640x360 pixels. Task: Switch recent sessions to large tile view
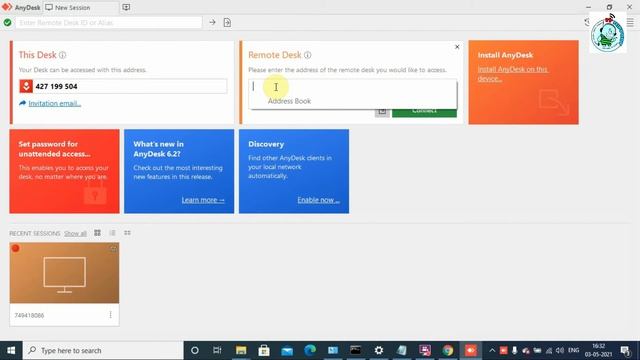pyautogui.click(x=97, y=233)
